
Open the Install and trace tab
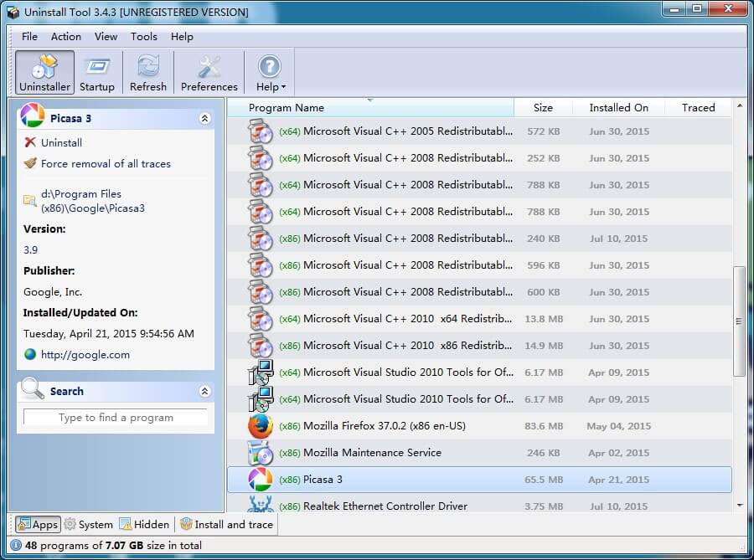(x=227, y=525)
